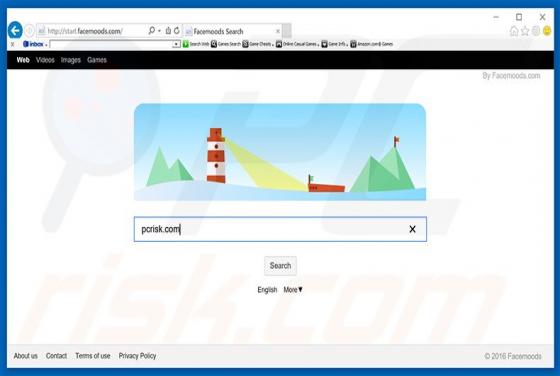Viewport: 560px width, 376px height.
Task: Go back with the browser back arrow
Action: [x=15, y=31]
